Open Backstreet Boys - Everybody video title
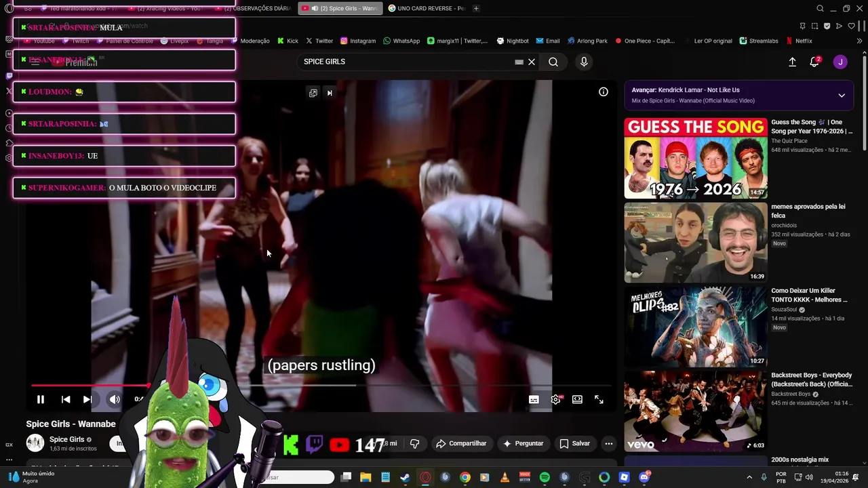The width and height of the screenshot is (868, 488). [x=812, y=380]
